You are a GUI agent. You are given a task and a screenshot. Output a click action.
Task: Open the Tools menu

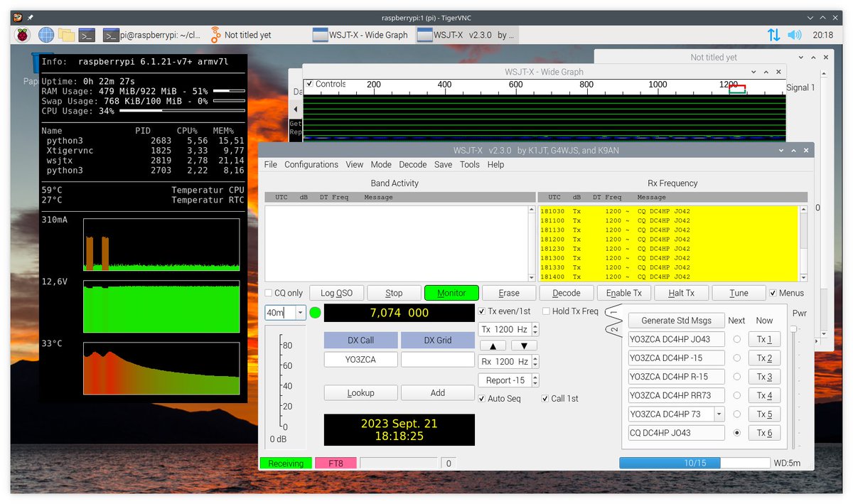(x=470, y=164)
